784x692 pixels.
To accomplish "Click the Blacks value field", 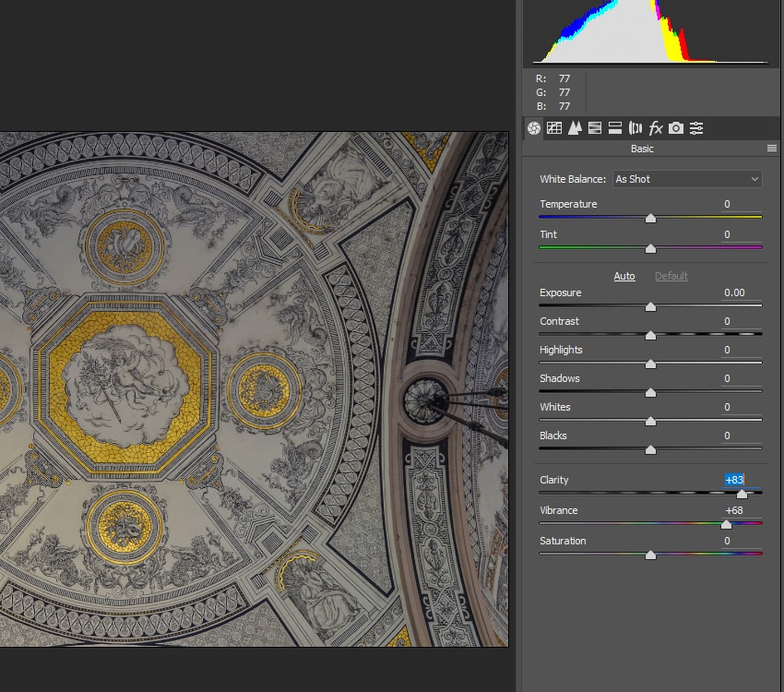I will 741,435.
